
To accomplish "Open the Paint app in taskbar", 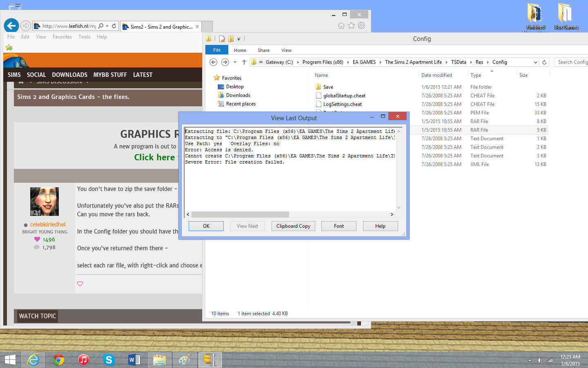I will click(x=185, y=360).
